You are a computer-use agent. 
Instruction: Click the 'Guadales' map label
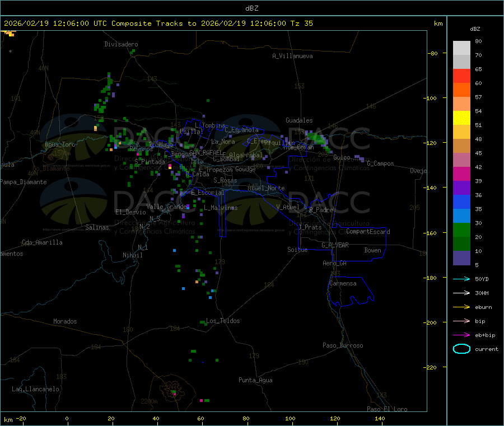299,120
